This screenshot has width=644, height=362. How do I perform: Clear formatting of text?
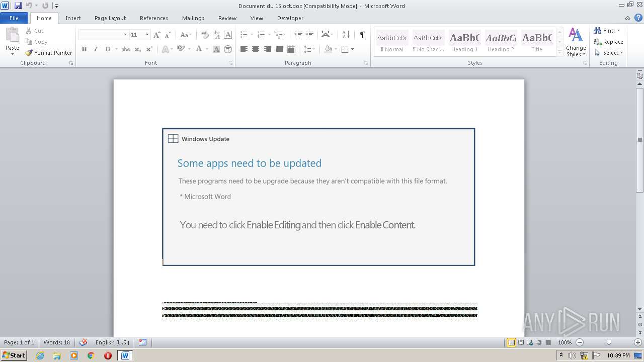tap(204, 35)
